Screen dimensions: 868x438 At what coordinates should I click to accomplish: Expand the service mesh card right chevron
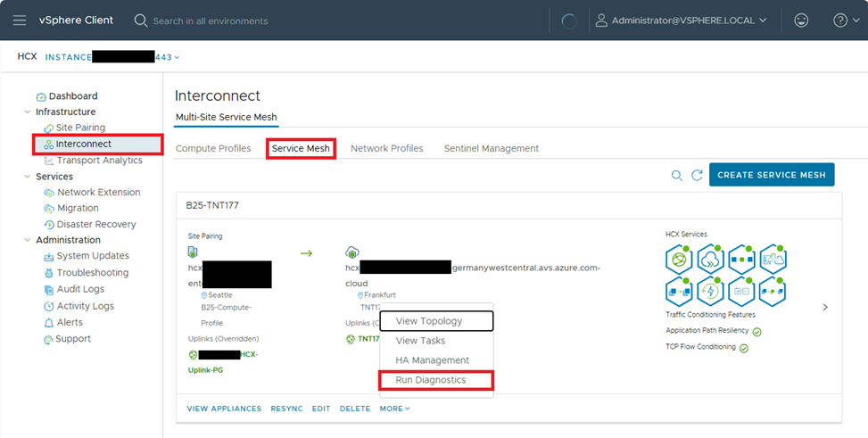click(x=825, y=308)
